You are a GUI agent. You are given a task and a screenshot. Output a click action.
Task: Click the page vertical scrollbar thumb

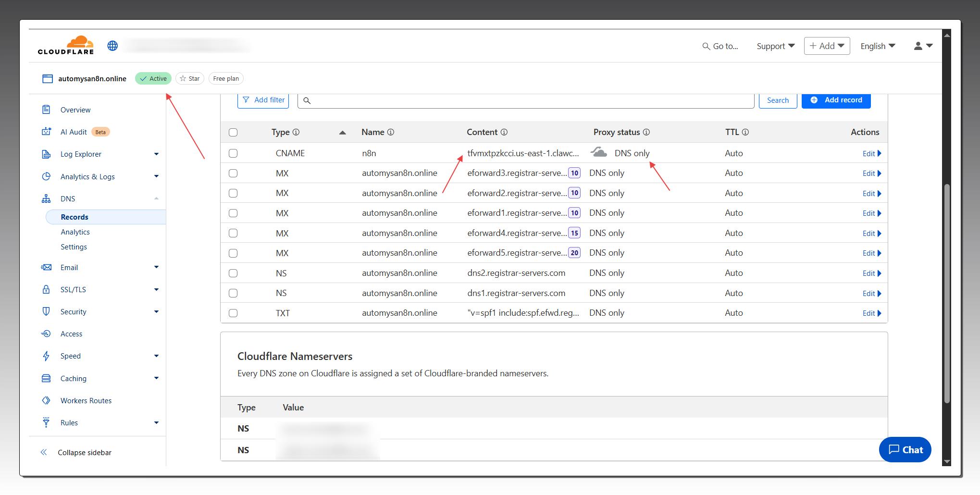point(947,293)
